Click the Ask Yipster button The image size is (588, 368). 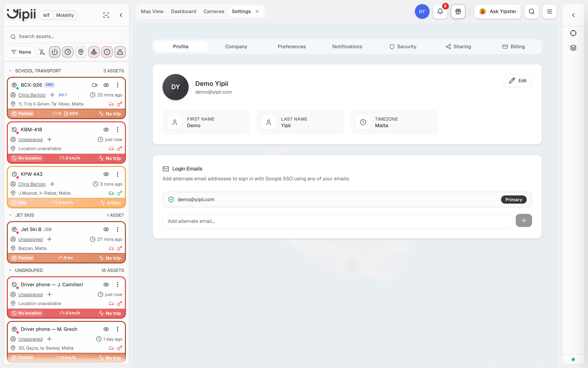point(497,11)
